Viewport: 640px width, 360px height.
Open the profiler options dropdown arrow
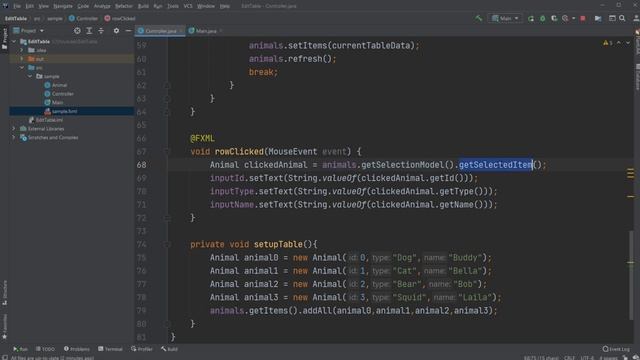point(573,18)
